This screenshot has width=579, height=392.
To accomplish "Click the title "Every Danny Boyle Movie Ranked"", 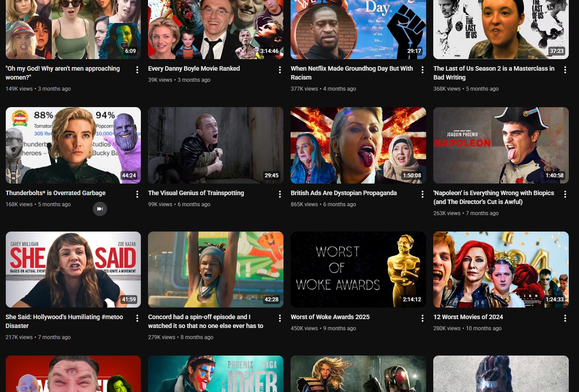I will [x=194, y=68].
